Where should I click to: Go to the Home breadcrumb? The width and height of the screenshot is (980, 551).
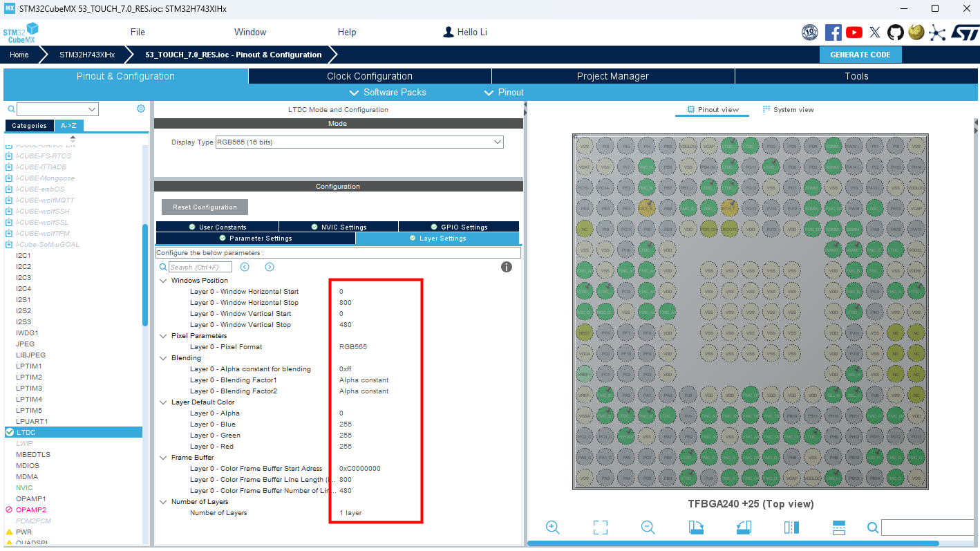coord(19,55)
